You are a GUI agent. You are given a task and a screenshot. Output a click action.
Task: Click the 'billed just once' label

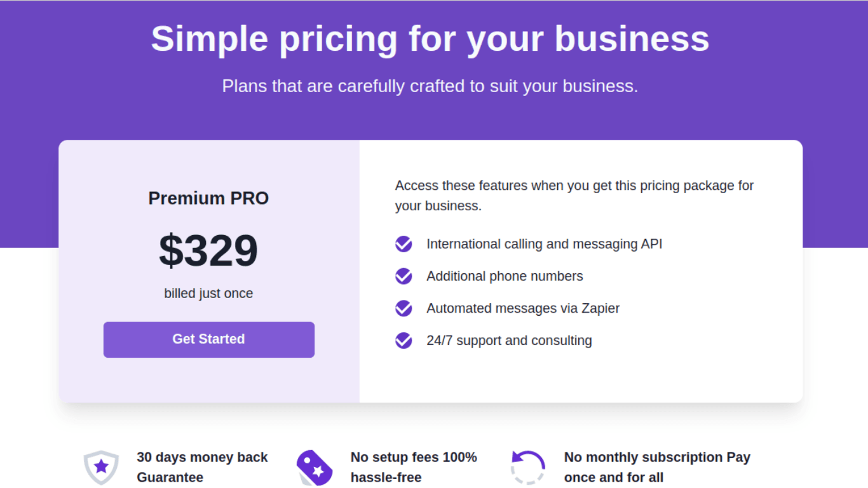[x=208, y=294]
